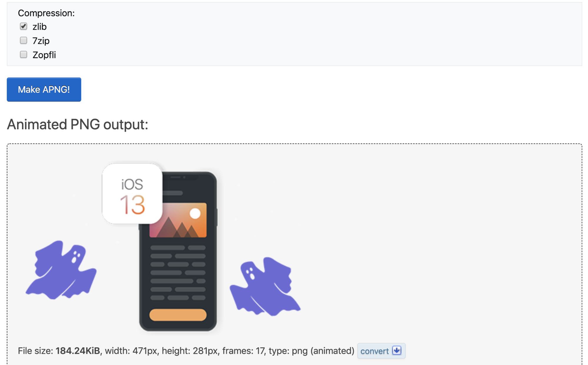
Task: Click the gray text lines on phone screen
Action: [178, 273]
